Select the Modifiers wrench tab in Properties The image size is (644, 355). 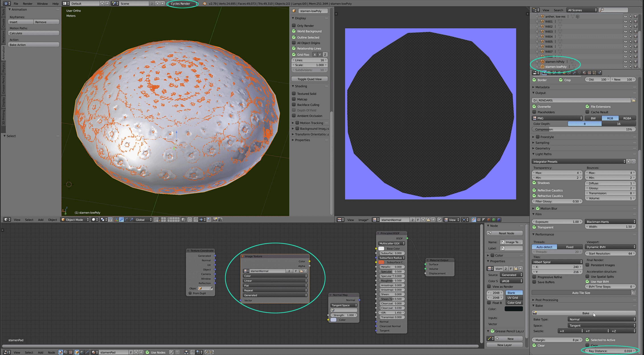coord(575,73)
